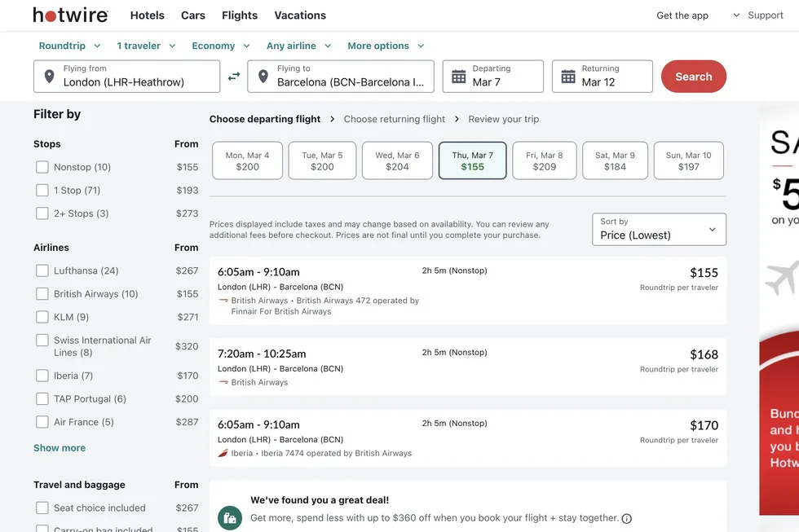Select the Sun, Mar 10 $197 date tab
Image resolution: width=799 pixels, height=532 pixels.
688,160
